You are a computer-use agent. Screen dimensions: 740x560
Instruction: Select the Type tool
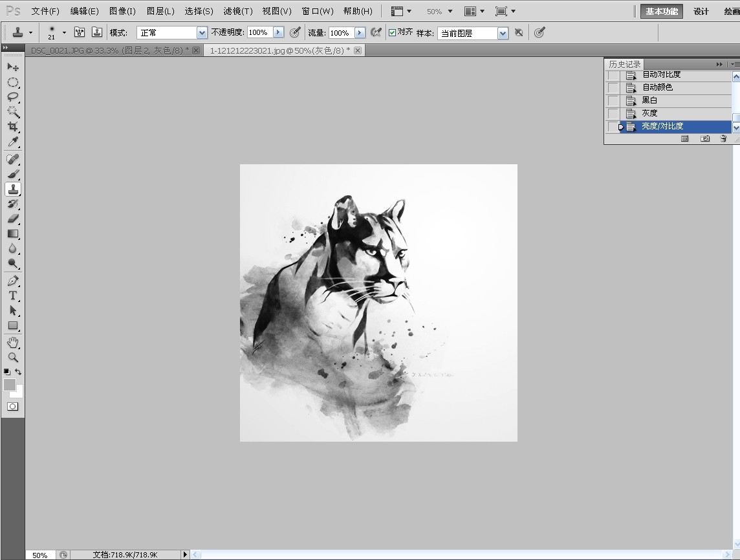[13, 296]
